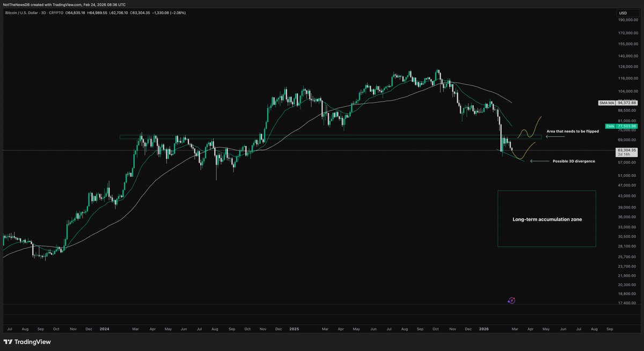Click the 17,400.00 price axis label
The image size is (644, 351).
628,303
